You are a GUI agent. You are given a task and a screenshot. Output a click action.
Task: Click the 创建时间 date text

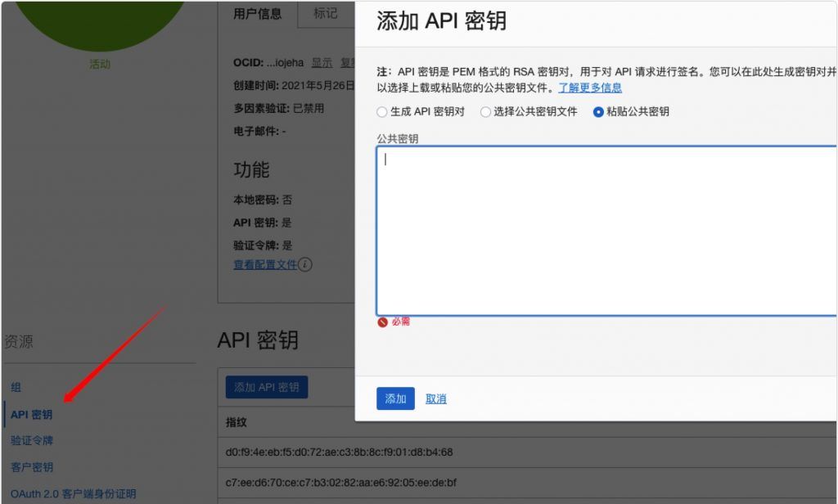[x=294, y=86]
